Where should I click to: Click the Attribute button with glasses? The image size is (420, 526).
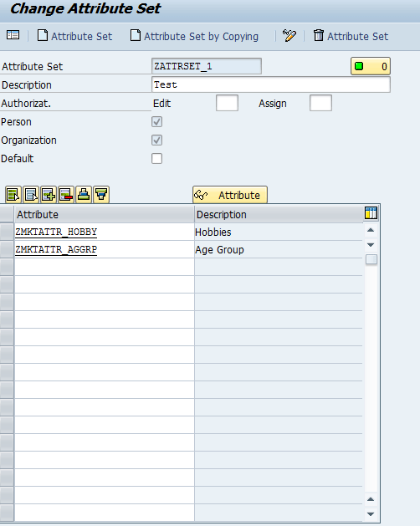230,195
